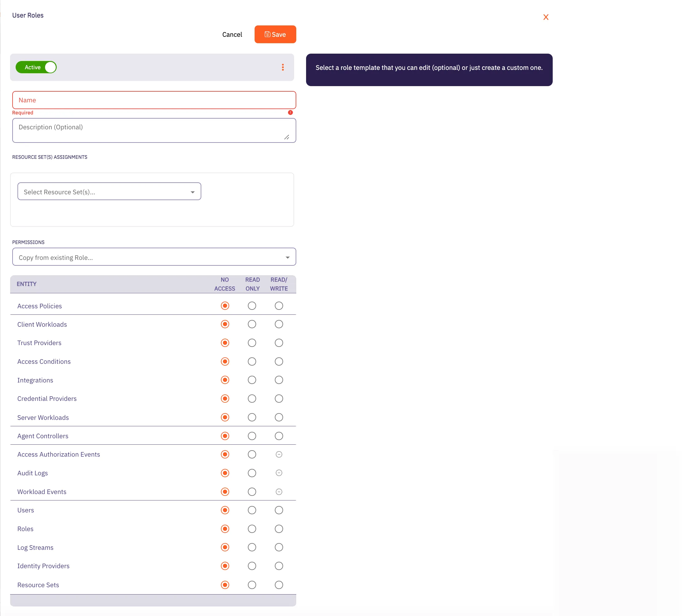
Task: Click the Required error exclamation icon
Action: click(x=290, y=112)
